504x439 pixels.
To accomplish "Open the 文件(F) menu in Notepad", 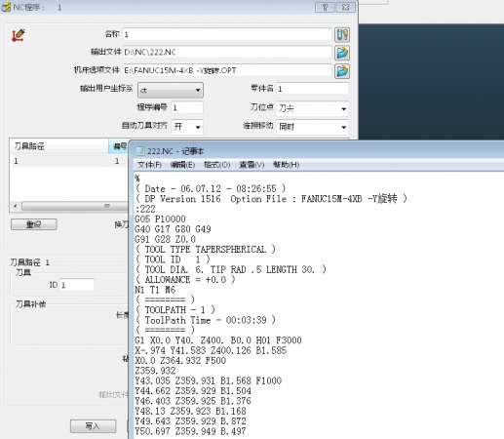I will coord(149,165).
